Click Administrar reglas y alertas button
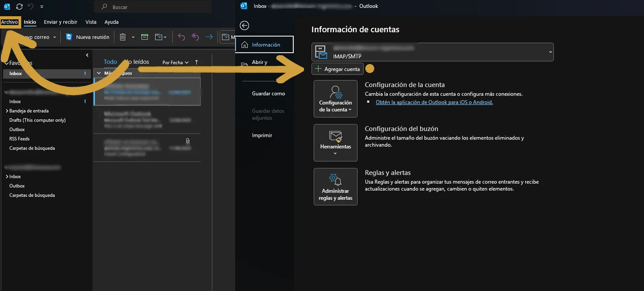Viewport: 644px width, 291px height. [335, 187]
